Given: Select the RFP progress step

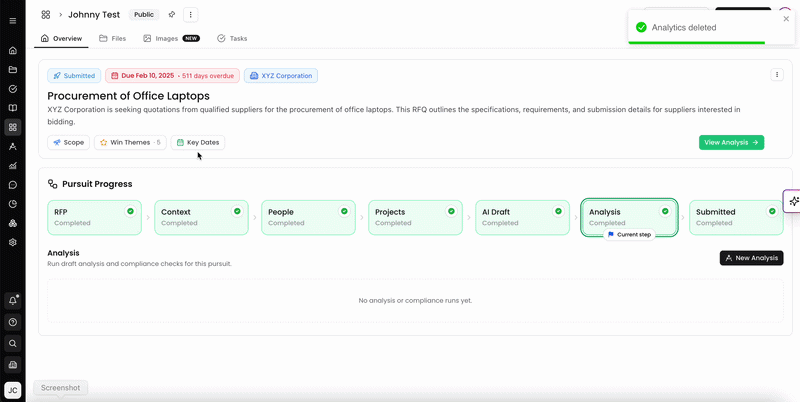Looking at the screenshot, I should pyautogui.click(x=94, y=217).
